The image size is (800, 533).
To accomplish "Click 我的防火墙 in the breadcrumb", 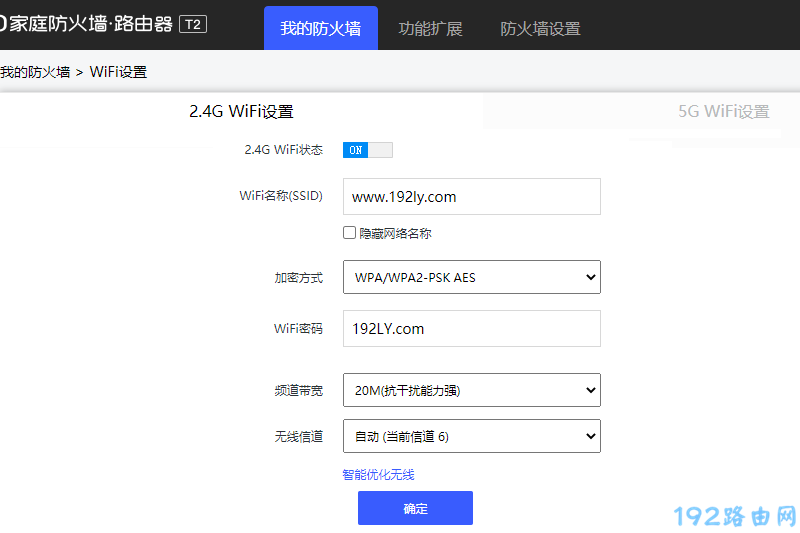I will [x=35, y=72].
